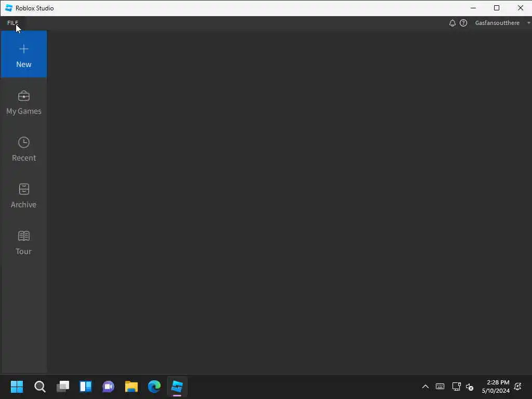Minimize the Roblox Studio window
This screenshot has width=532, height=399.
click(473, 8)
